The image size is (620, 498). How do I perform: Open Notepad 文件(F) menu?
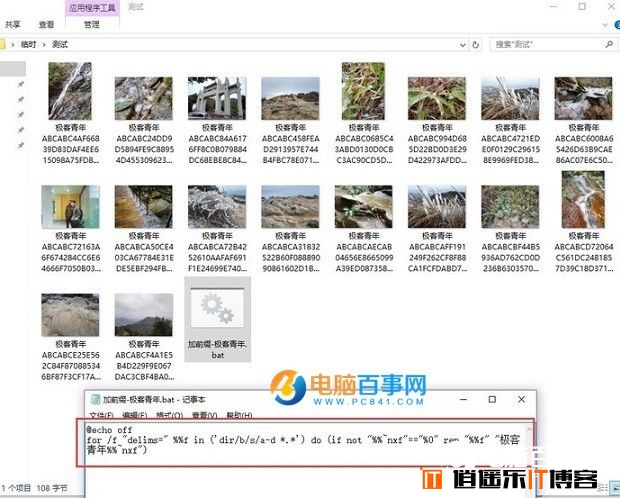point(102,415)
